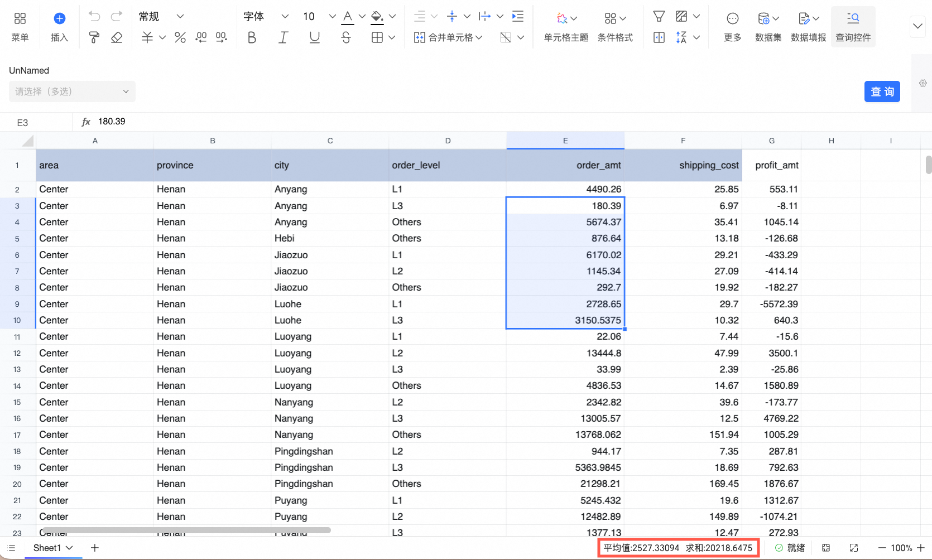Click the 查询控件 button

[853, 26]
